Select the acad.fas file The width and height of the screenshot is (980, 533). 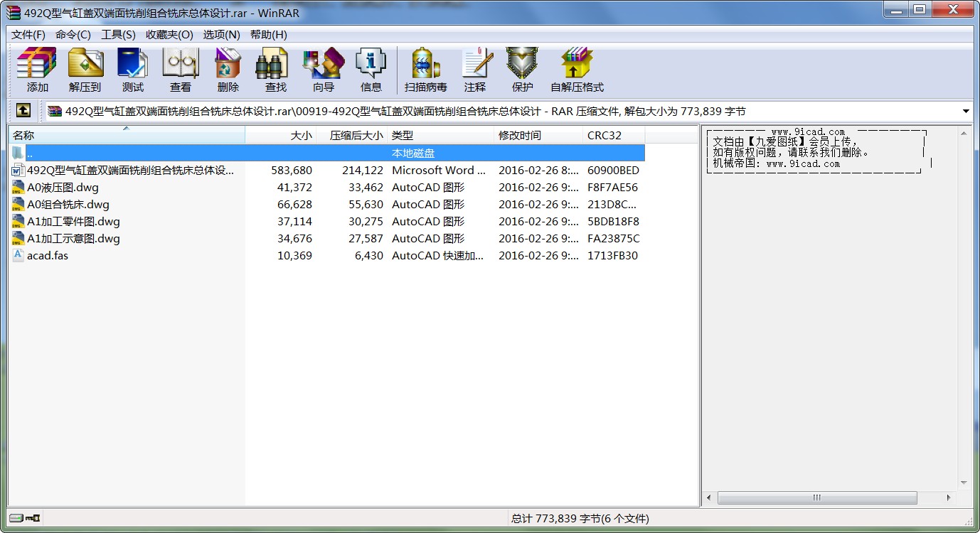(47, 256)
